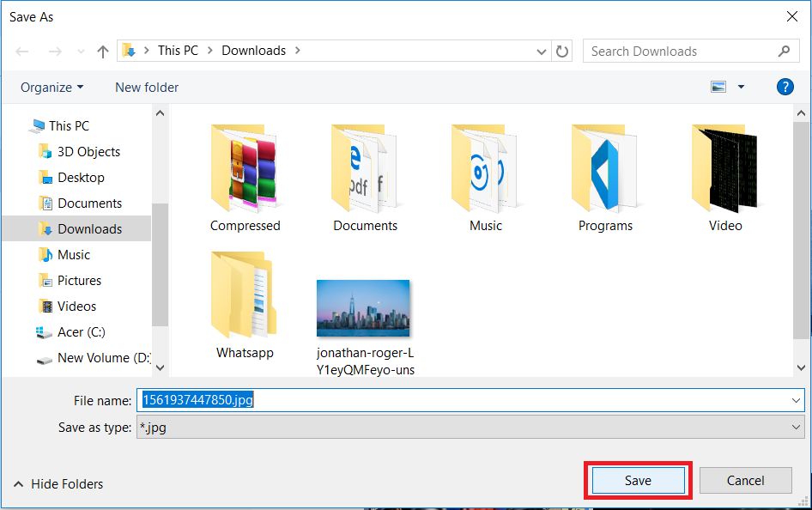Open the Help button

[785, 87]
